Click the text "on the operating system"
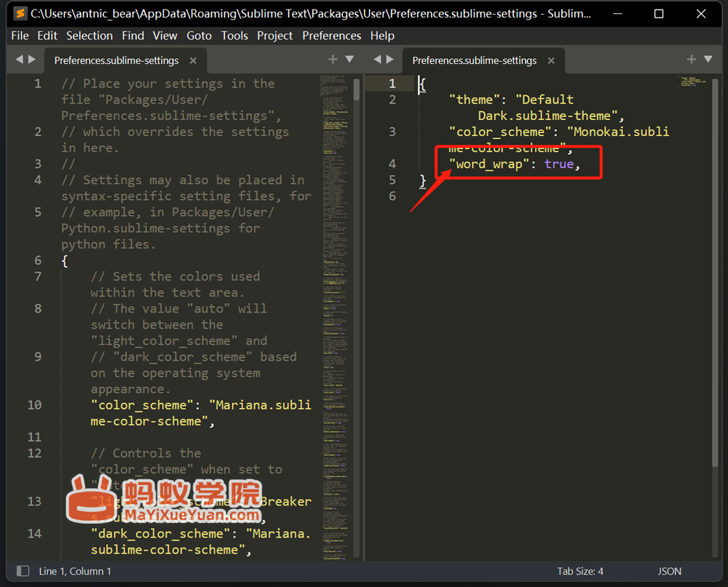This screenshot has height=587, width=728. (x=175, y=373)
